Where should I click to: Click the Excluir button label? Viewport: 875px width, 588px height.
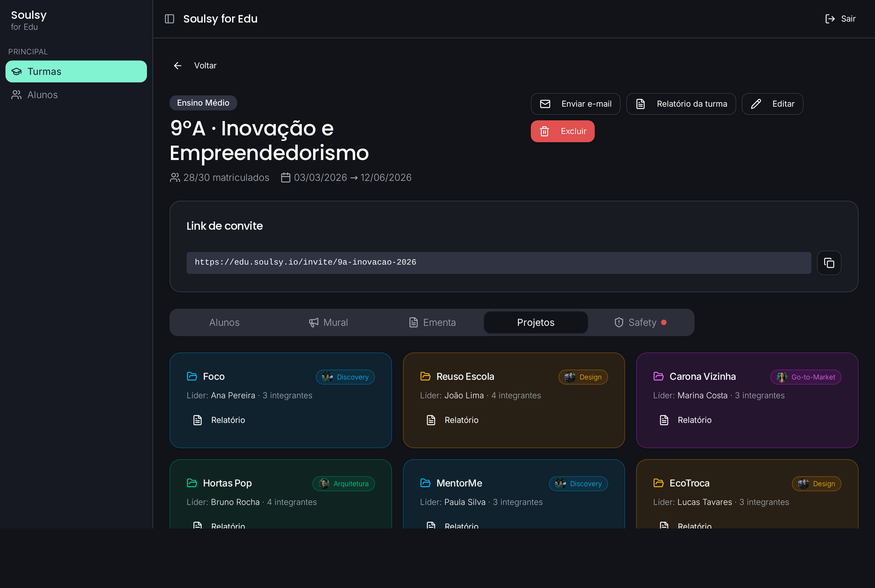click(573, 131)
